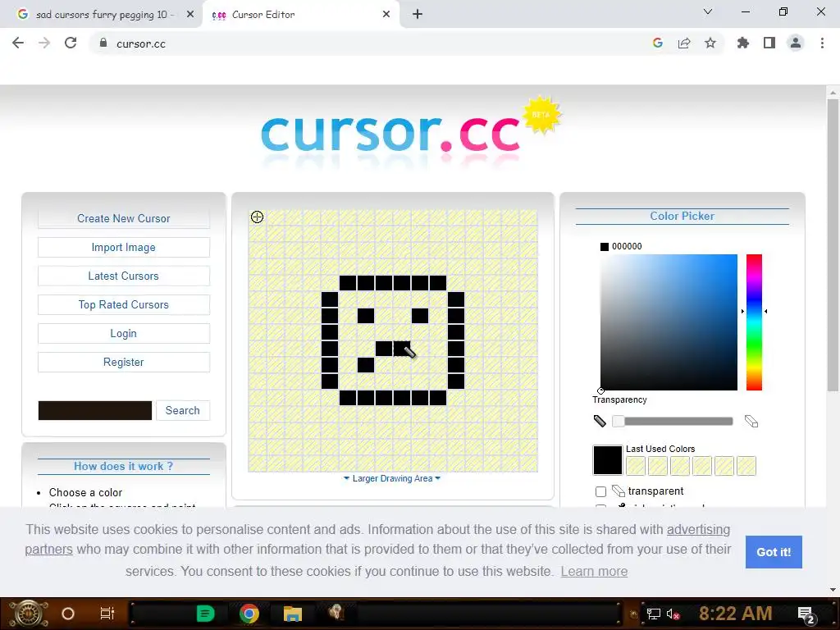The image size is (840, 630).
Task: Reload the cursor.cc page
Action: pyautogui.click(x=71, y=43)
